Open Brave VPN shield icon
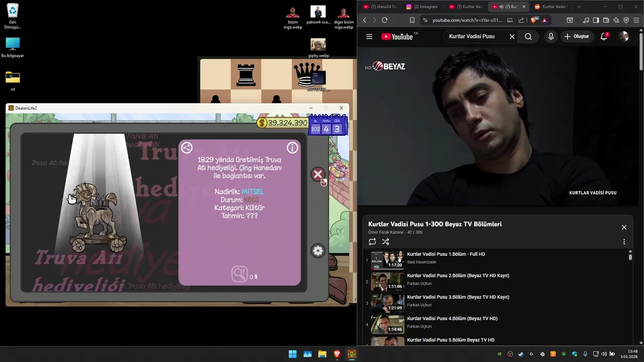 point(626,20)
